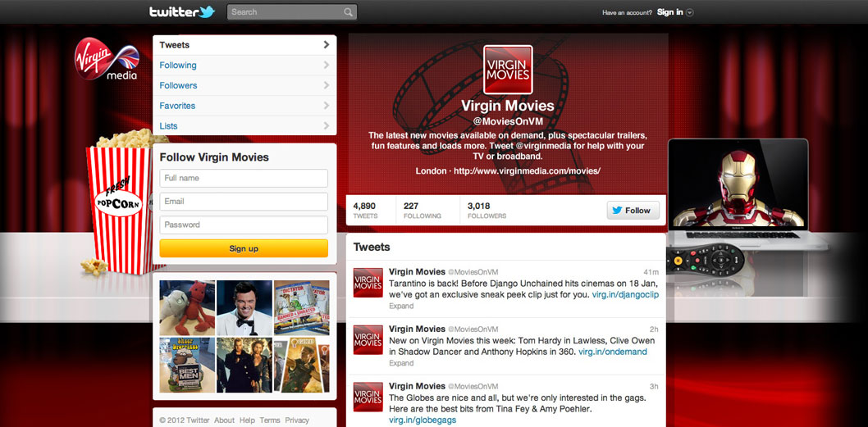Open the virginmedia.com/movies link
868x427 pixels.
(x=527, y=171)
